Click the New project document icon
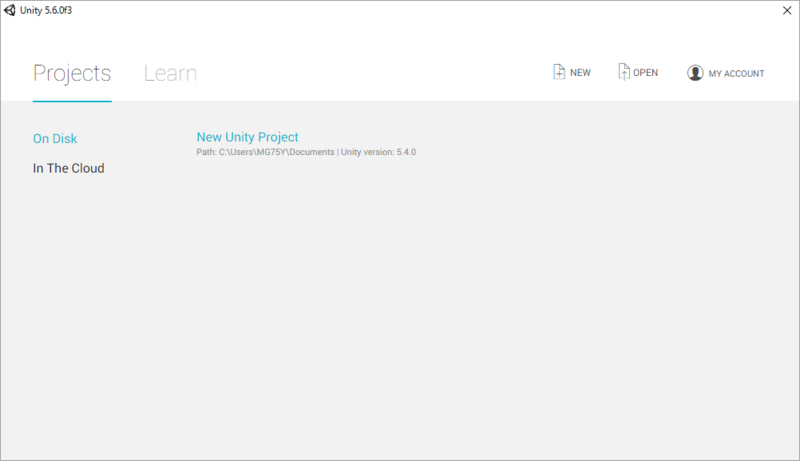The image size is (800, 461). pyautogui.click(x=559, y=72)
